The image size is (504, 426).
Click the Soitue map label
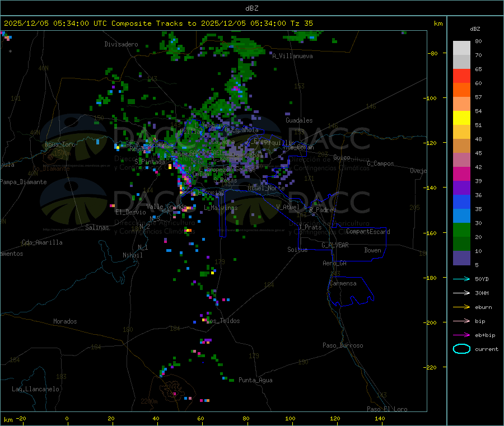(297, 250)
